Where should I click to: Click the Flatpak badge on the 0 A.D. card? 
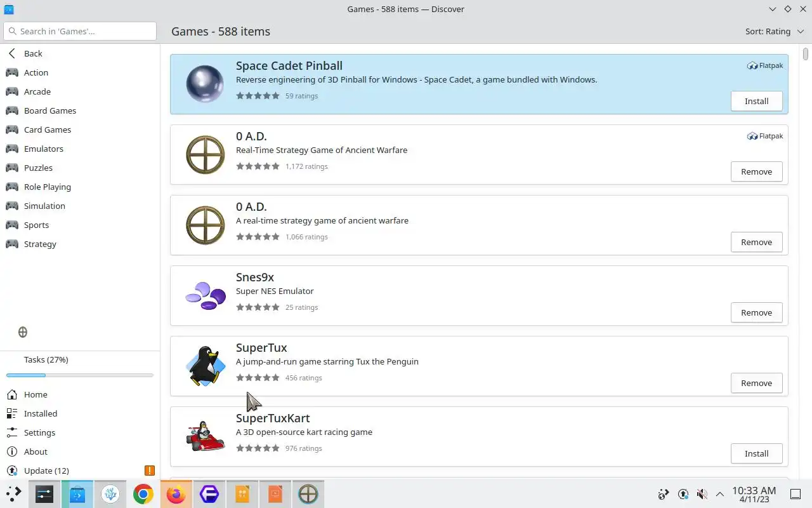pyautogui.click(x=765, y=136)
